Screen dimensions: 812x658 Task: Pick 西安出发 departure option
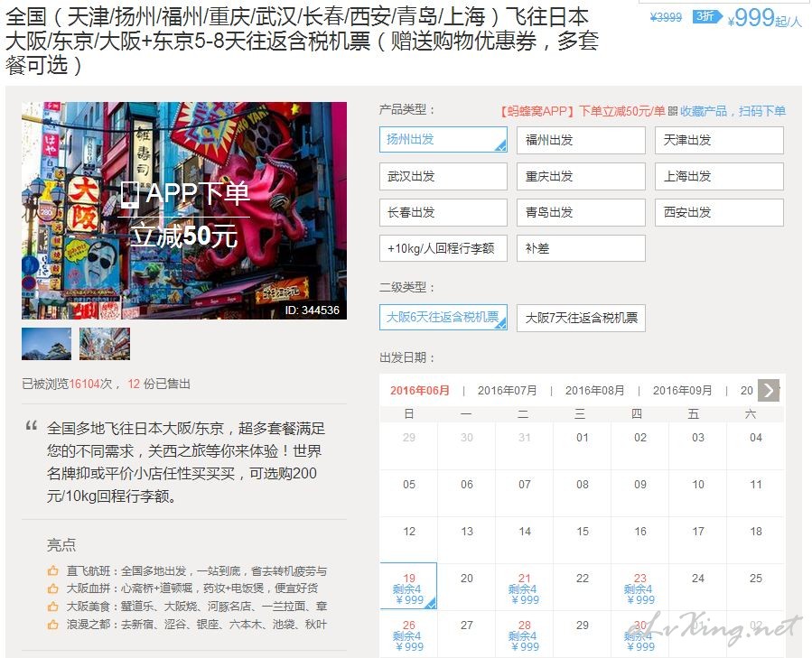719,212
